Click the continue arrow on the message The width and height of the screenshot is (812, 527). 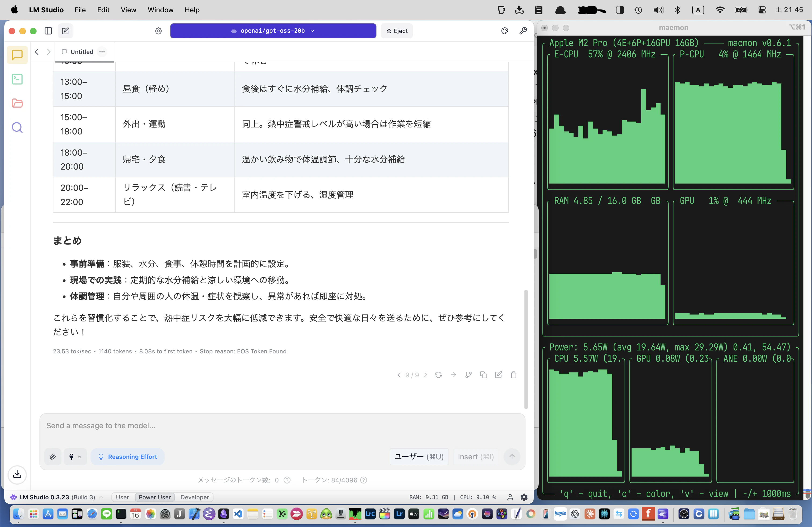(x=454, y=375)
